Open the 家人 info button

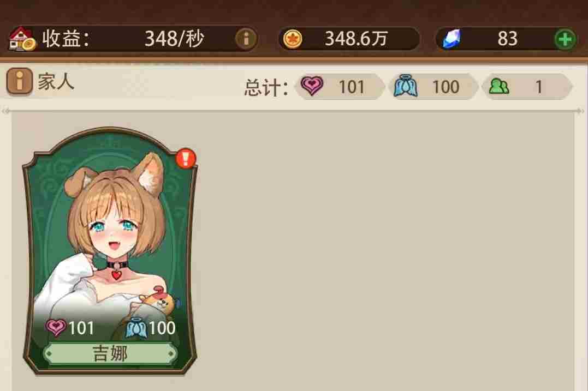point(19,81)
